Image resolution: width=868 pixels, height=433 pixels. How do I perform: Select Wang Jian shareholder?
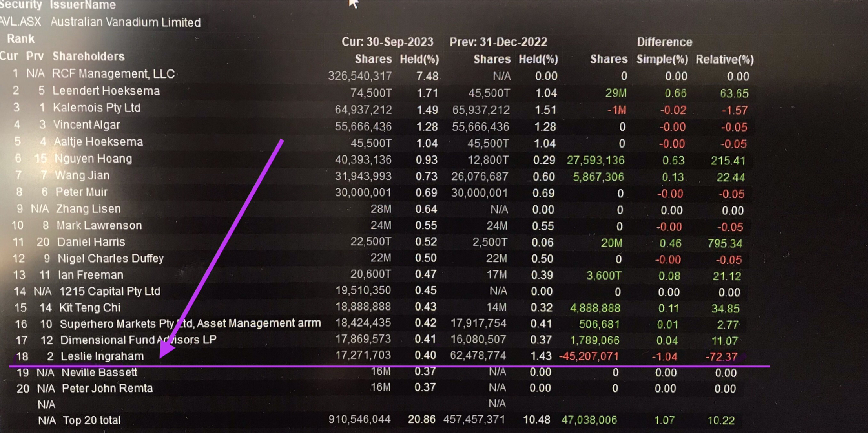tap(82, 175)
